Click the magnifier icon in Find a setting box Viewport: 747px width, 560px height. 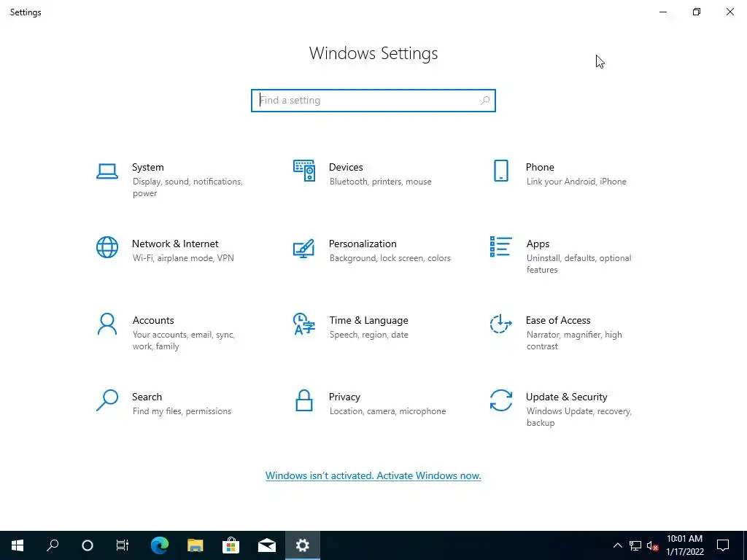(x=485, y=101)
